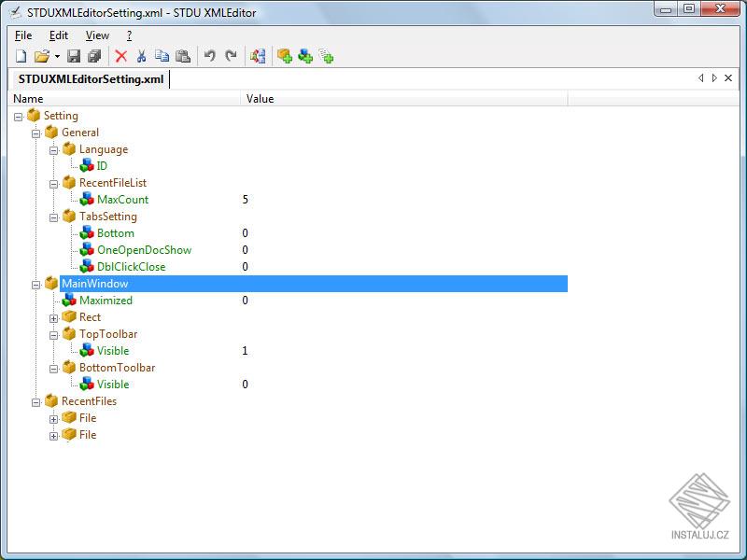Image resolution: width=747 pixels, height=560 pixels.
Task: Click the Save All icon
Action: [94, 56]
